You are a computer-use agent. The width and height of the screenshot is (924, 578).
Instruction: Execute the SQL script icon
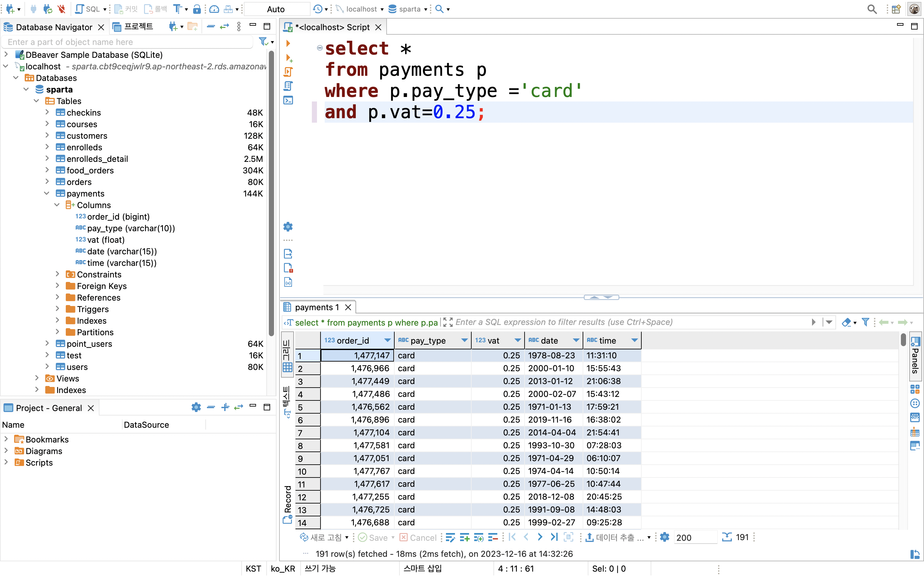click(x=288, y=72)
